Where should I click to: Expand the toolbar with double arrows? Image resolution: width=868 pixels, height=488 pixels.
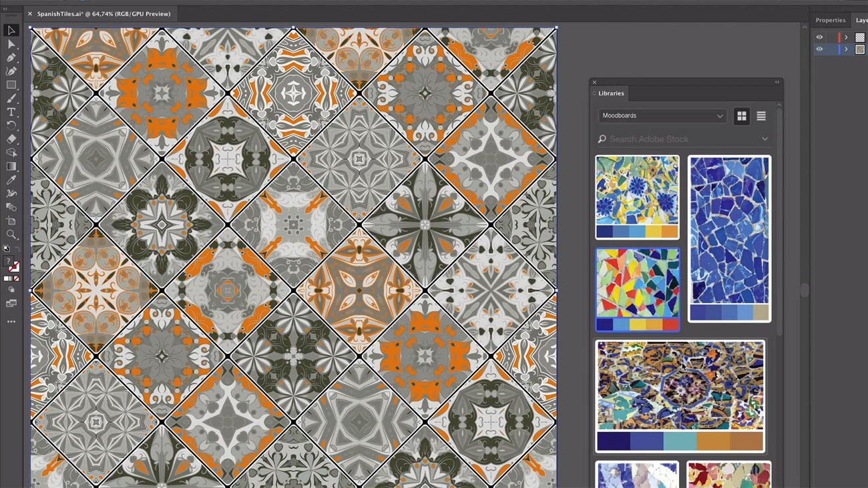pos(6,8)
